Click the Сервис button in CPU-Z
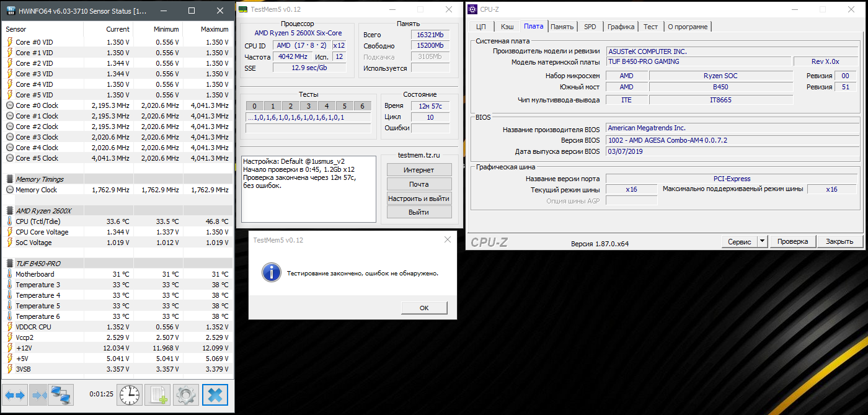 740,241
